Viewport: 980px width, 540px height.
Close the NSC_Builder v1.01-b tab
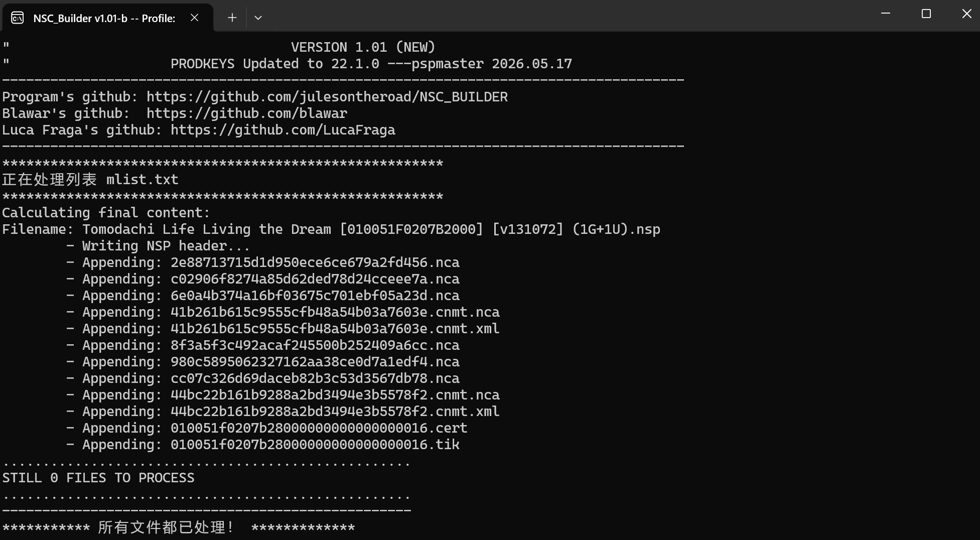(195, 18)
